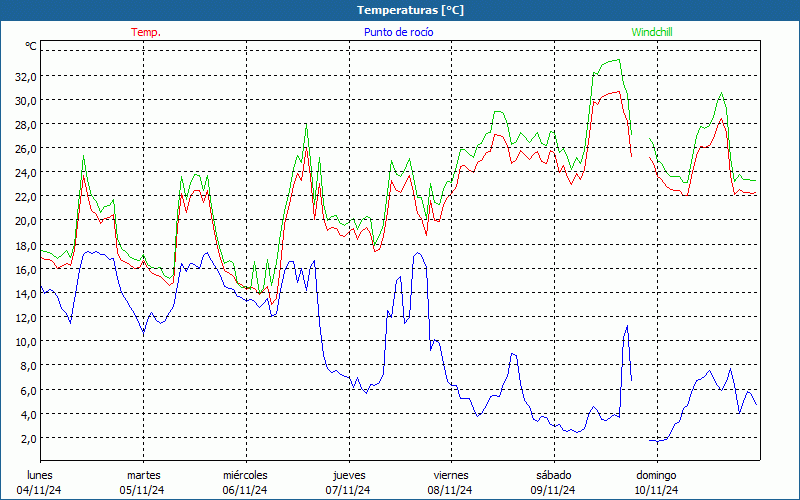Click the 18,0 y-axis value

click(x=26, y=245)
